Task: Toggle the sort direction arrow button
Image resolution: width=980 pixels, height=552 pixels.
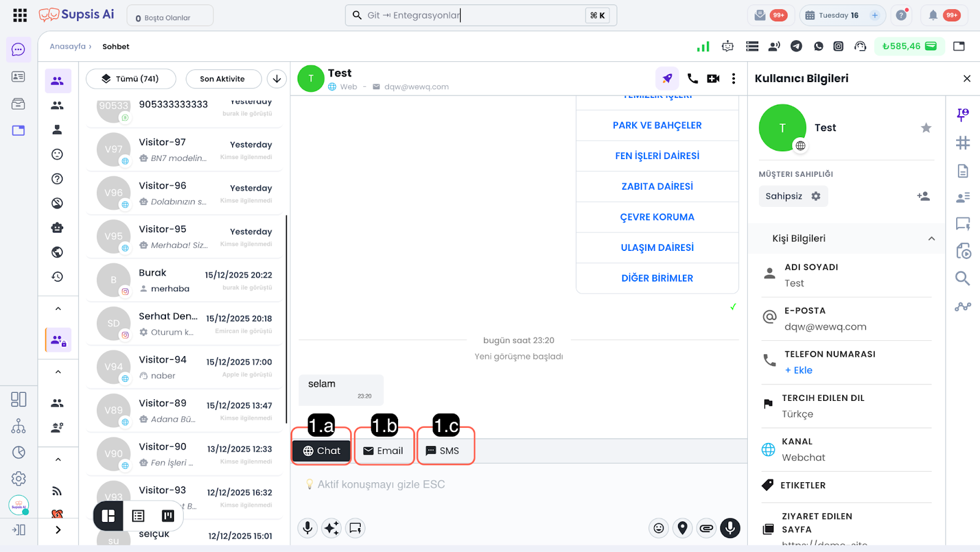Action: pyautogui.click(x=277, y=79)
